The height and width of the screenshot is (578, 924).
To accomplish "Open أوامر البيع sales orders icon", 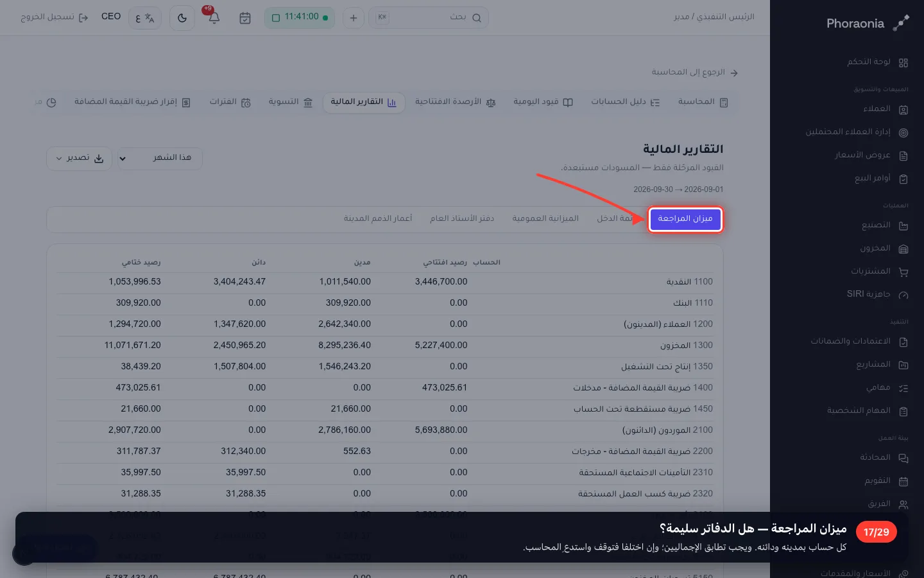I will [903, 179].
